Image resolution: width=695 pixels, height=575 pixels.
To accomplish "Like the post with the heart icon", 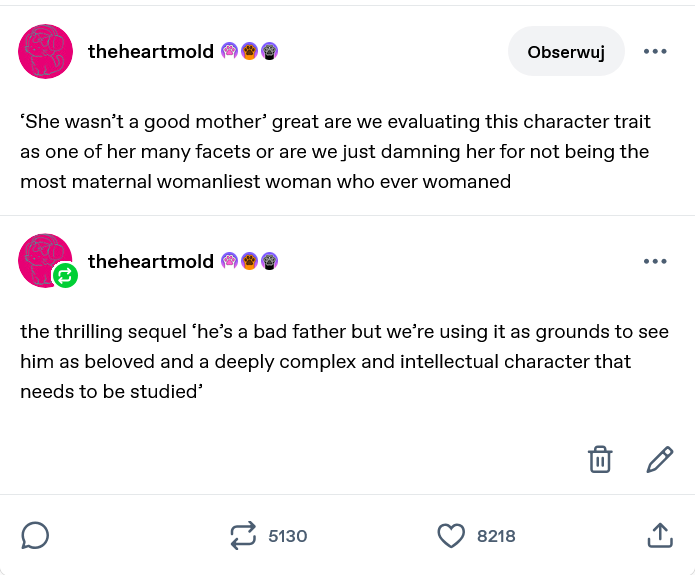I will pyautogui.click(x=451, y=536).
